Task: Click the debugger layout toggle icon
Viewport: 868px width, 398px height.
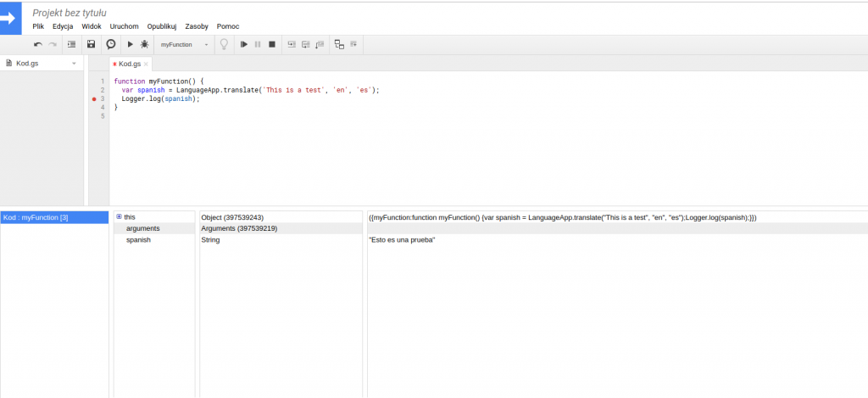Action: (x=339, y=44)
